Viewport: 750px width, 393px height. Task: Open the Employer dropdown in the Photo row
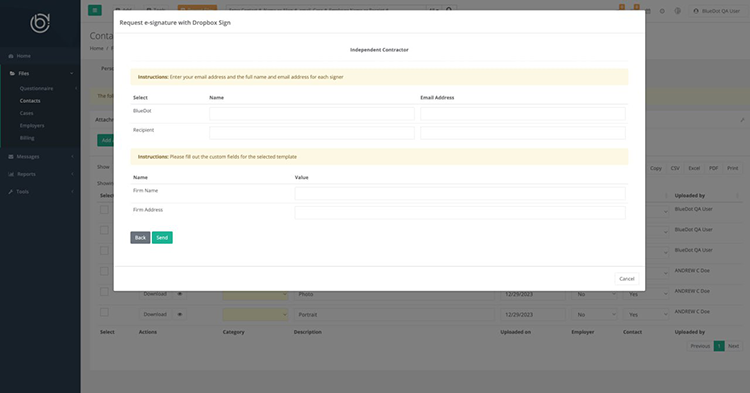click(595, 294)
